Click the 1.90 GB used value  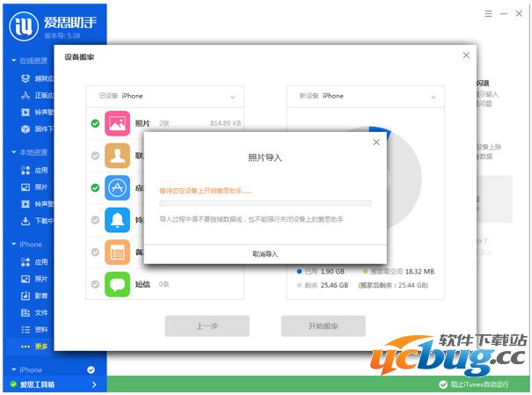[x=332, y=272]
